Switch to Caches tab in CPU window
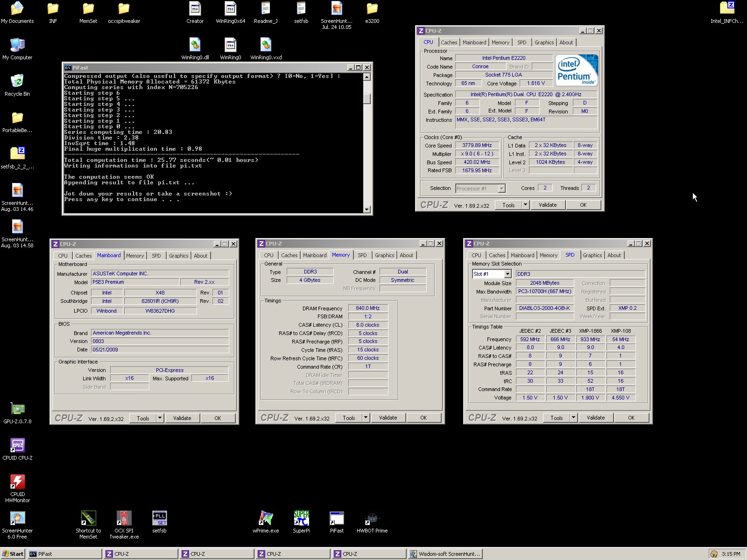 click(x=449, y=42)
